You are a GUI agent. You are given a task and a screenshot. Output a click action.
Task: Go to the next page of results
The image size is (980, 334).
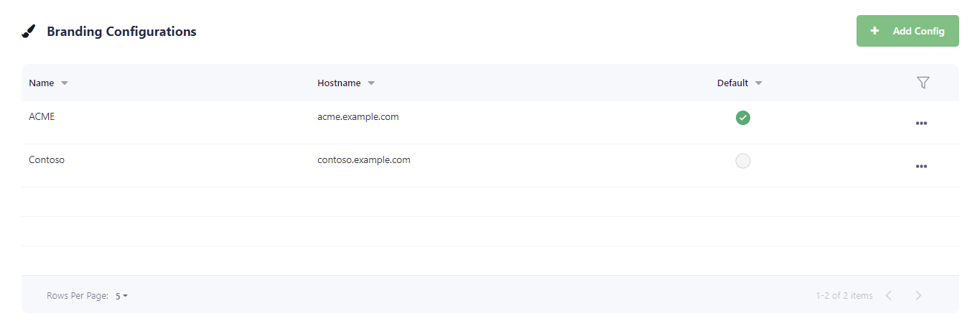918,295
